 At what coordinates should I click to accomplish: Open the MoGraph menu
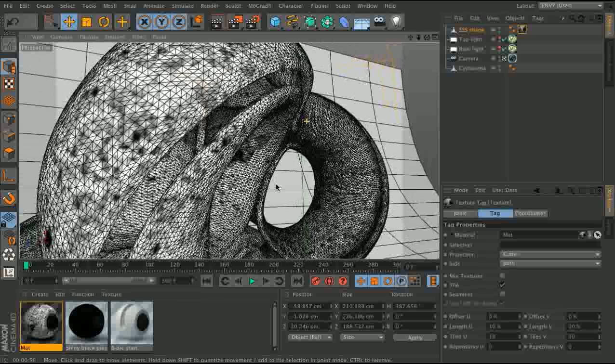tap(260, 6)
